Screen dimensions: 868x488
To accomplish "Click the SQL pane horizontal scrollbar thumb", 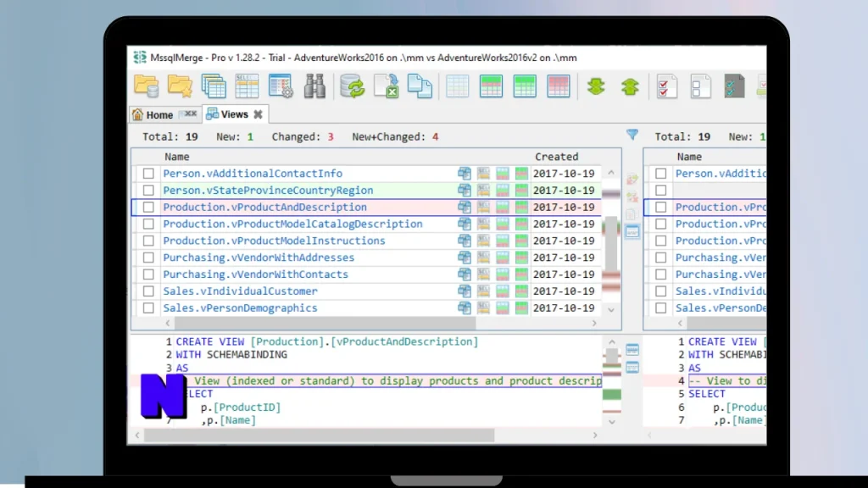I will (x=320, y=435).
